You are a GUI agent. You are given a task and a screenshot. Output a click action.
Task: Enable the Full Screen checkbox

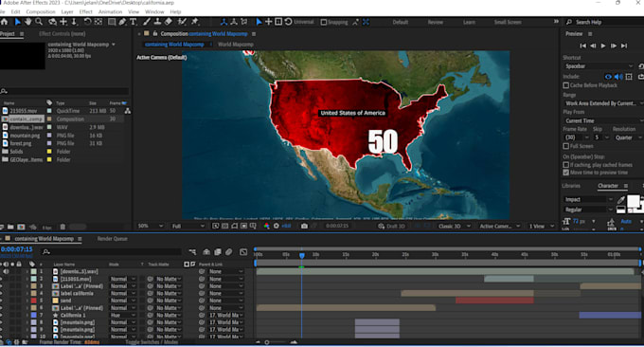(x=566, y=146)
